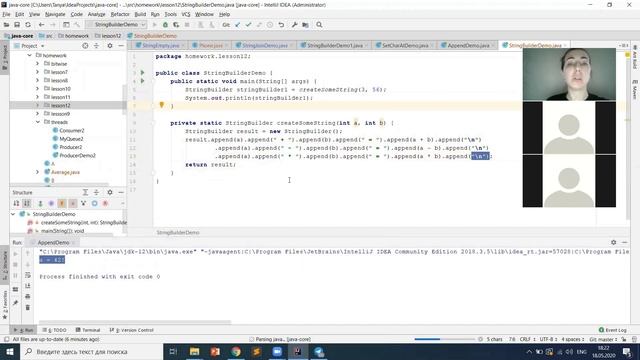The height and width of the screenshot is (360, 640).
Task: Open Telegram from the Windows taskbar
Action: (319, 351)
